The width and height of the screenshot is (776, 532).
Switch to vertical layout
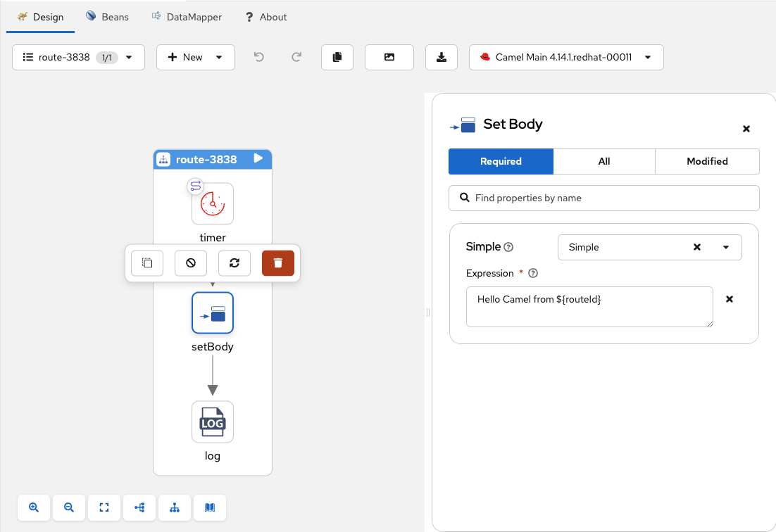(175, 507)
